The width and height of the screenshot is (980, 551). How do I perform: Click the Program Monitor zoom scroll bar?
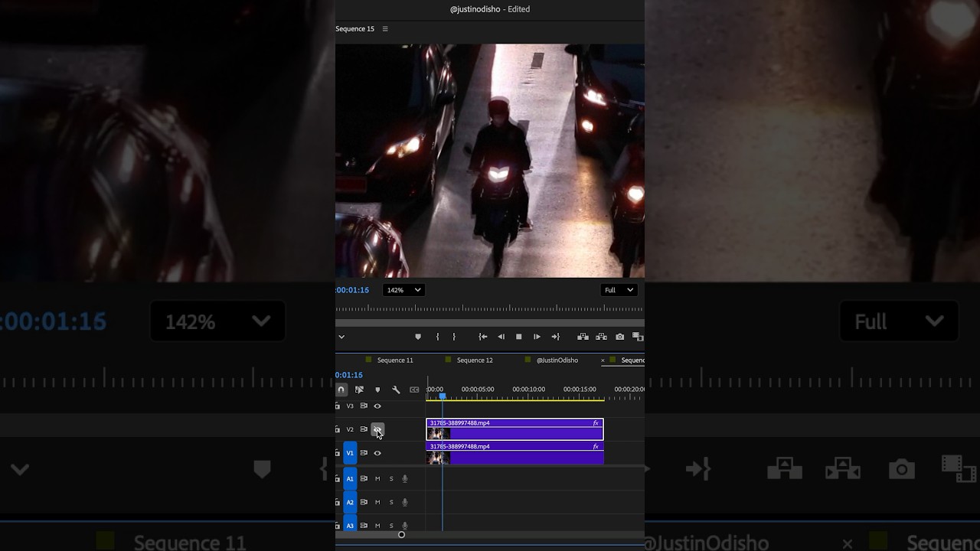coord(490,323)
